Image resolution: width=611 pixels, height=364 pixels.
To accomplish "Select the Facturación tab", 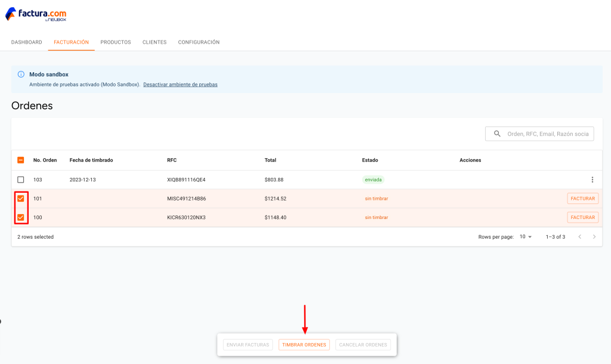I will pyautogui.click(x=72, y=42).
